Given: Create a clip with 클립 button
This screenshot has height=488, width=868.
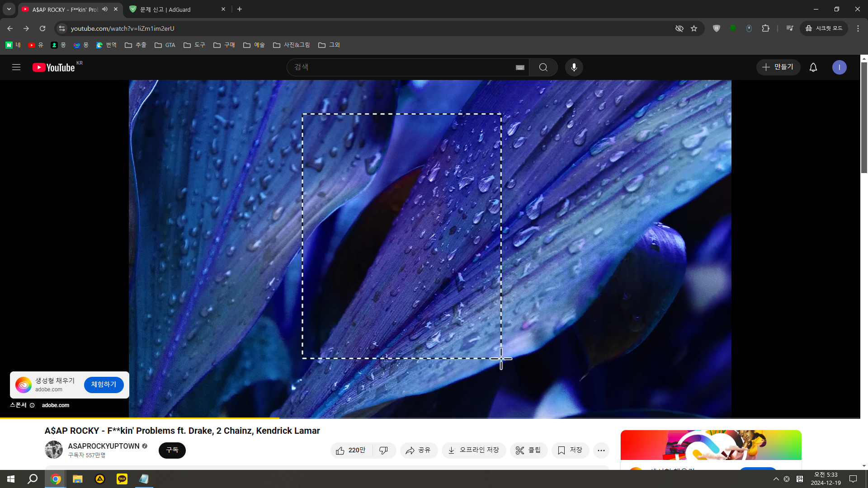Looking at the screenshot, I should (x=529, y=450).
